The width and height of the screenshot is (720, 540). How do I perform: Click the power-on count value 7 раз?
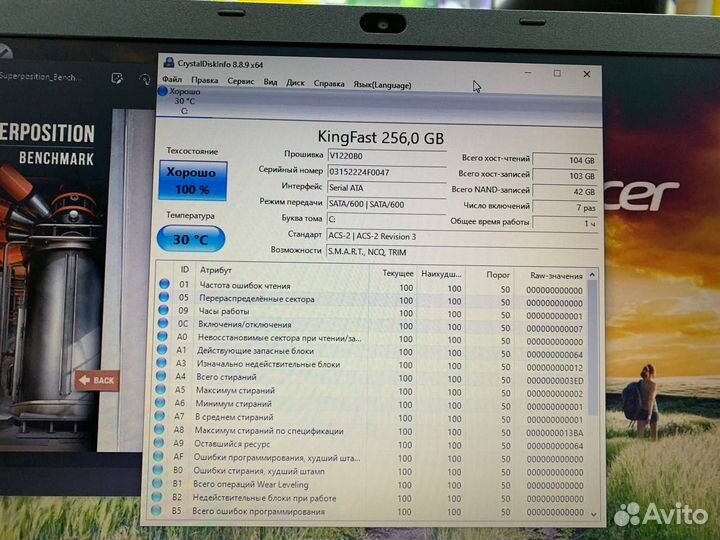[564, 208]
